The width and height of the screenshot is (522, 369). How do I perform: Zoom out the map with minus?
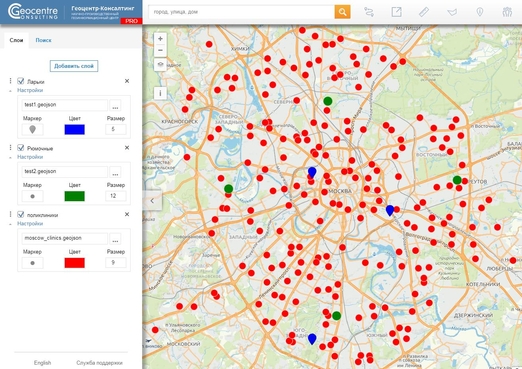click(x=160, y=50)
